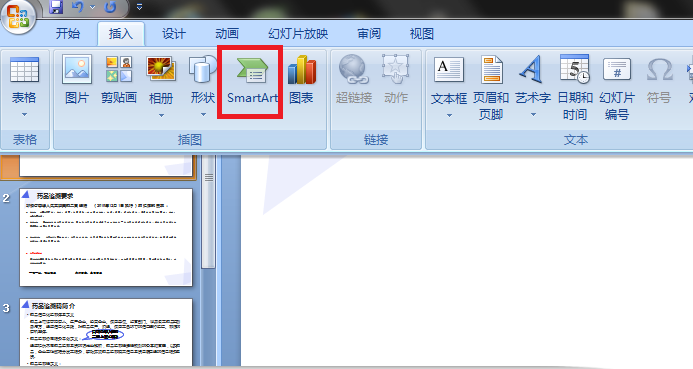This screenshot has height=369, width=693.
Task: Insert a text box with 文本框
Action: click(449, 80)
